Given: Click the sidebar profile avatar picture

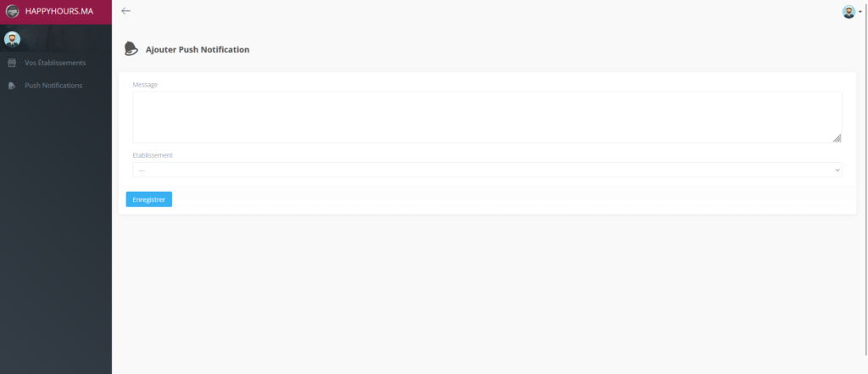Looking at the screenshot, I should click(12, 39).
